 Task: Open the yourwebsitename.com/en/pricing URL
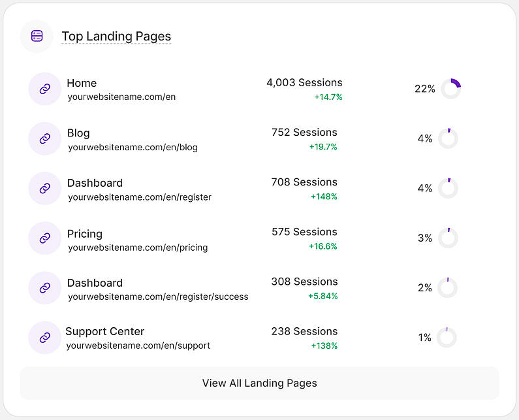(138, 248)
